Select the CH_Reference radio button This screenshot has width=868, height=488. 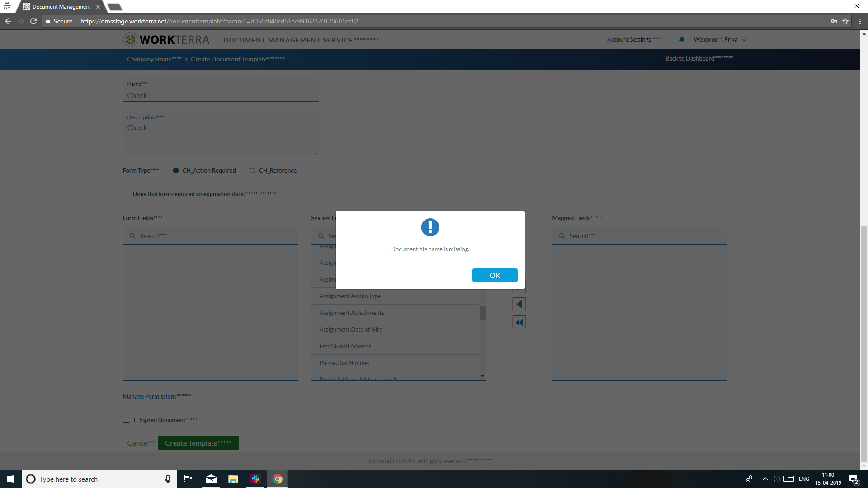click(x=252, y=170)
